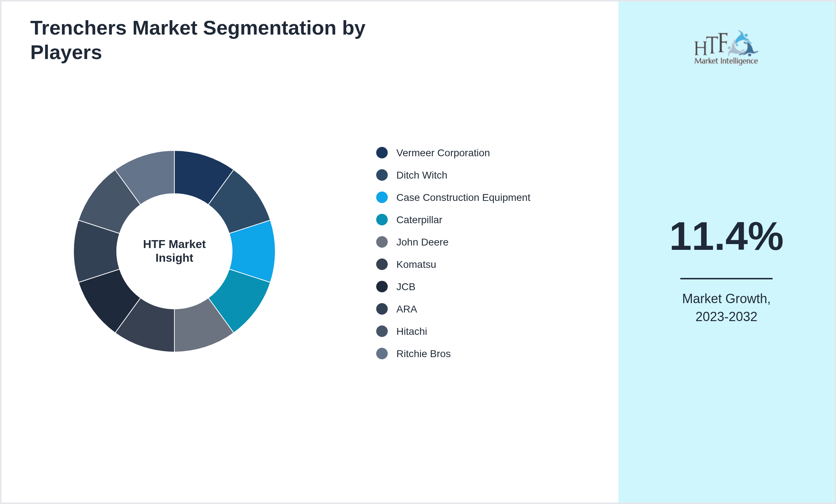Click the Trenchers Market Segmentation by Players title

tap(198, 40)
